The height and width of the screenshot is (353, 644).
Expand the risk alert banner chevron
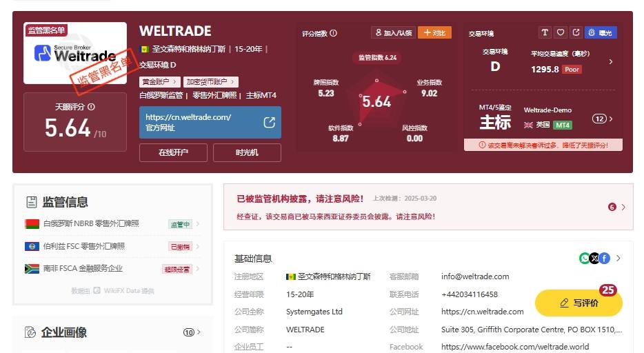tap(623, 208)
